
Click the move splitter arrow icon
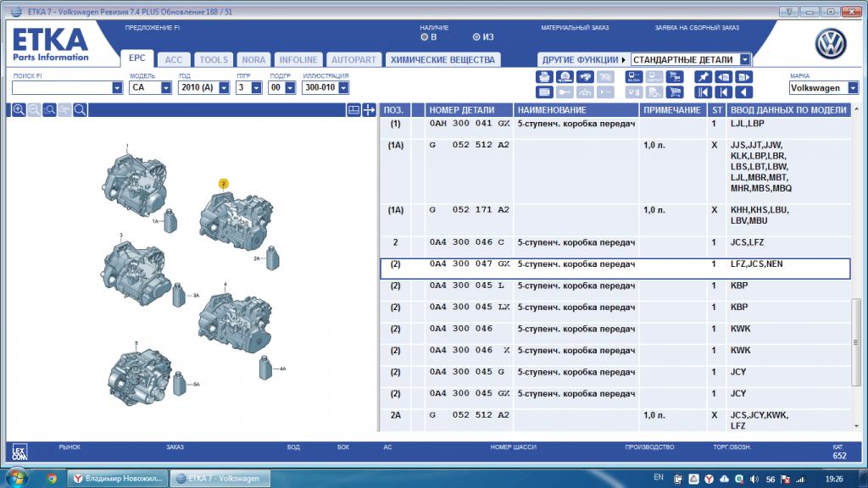pos(369,109)
